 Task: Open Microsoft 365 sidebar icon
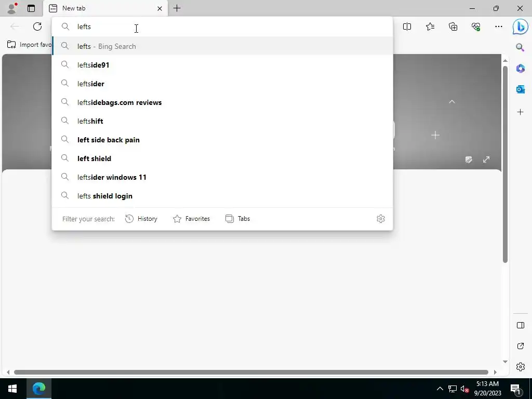[520, 68]
